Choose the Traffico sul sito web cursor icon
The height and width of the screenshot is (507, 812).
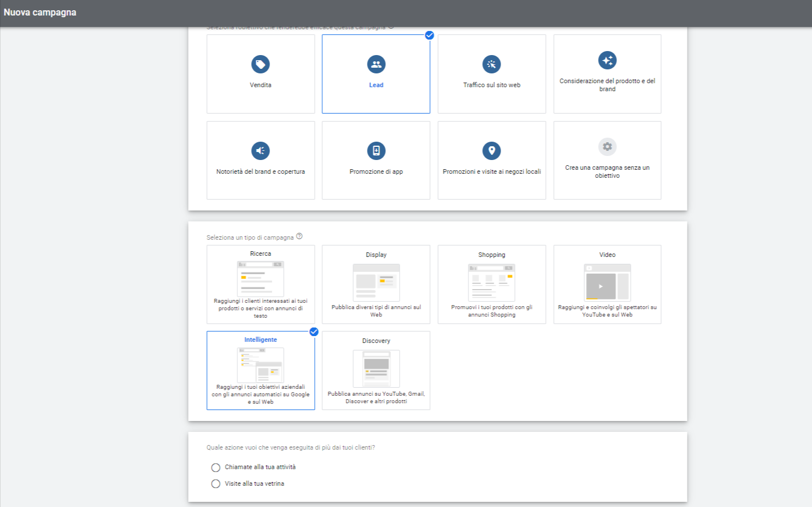[491, 64]
